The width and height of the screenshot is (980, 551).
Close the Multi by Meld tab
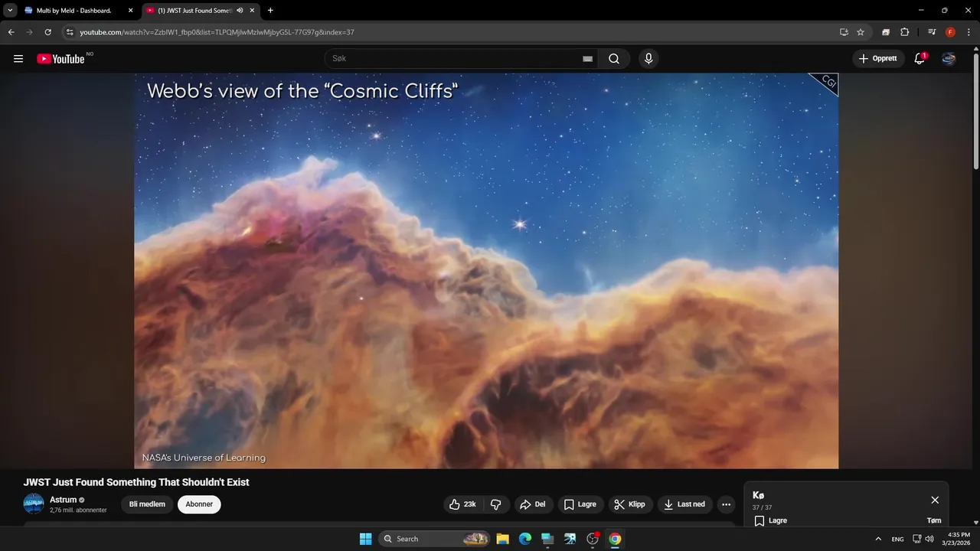(130, 11)
